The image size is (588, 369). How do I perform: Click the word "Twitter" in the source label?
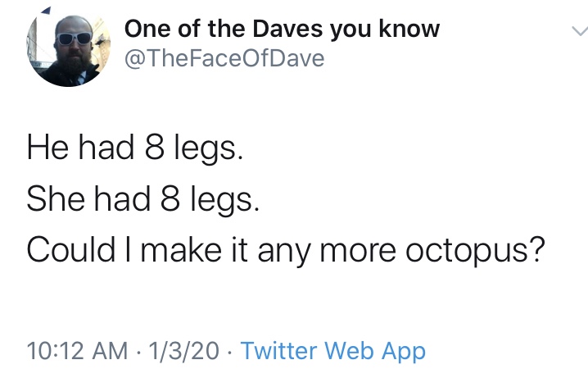pyautogui.click(x=280, y=351)
